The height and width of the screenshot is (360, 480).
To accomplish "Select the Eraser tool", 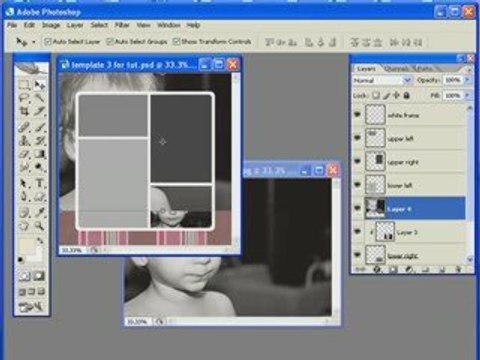I will (x=24, y=154).
